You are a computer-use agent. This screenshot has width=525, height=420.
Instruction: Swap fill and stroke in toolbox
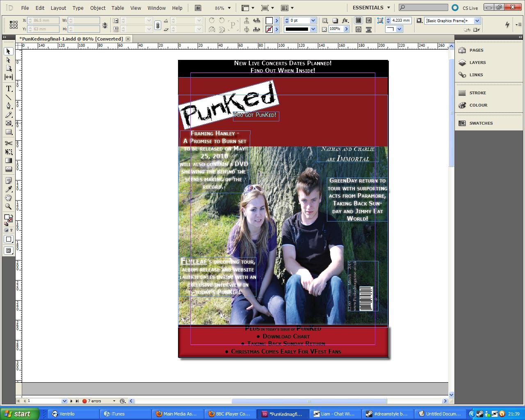tap(11, 215)
